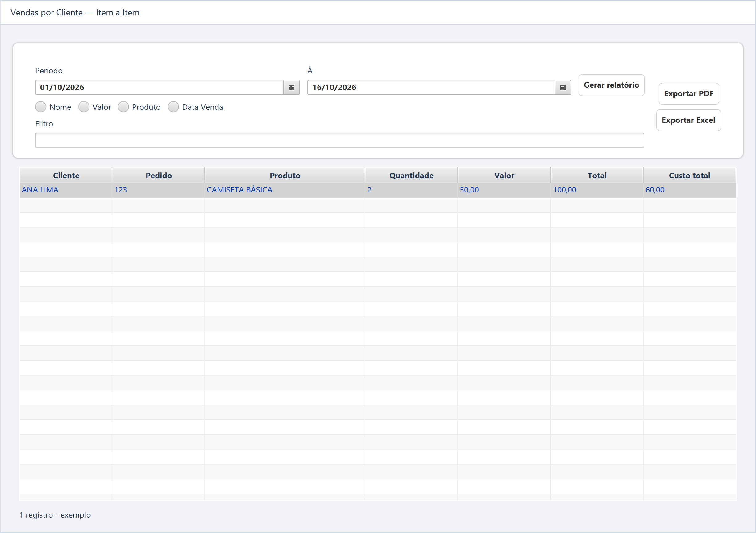Focus the end date field 16/10/2026
Screen dimensions: 756x533
tap(431, 87)
